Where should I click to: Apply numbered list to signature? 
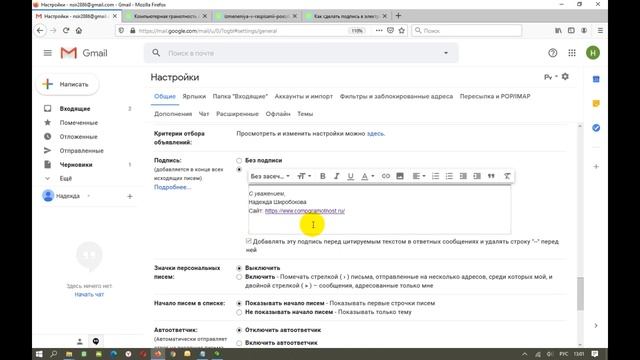(435, 176)
